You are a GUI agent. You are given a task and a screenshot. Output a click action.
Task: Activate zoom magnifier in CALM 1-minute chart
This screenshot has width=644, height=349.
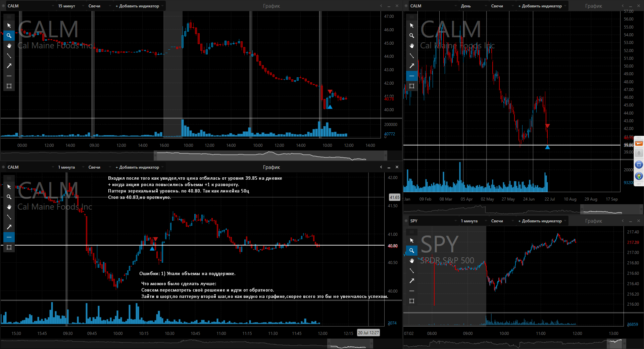tap(9, 197)
